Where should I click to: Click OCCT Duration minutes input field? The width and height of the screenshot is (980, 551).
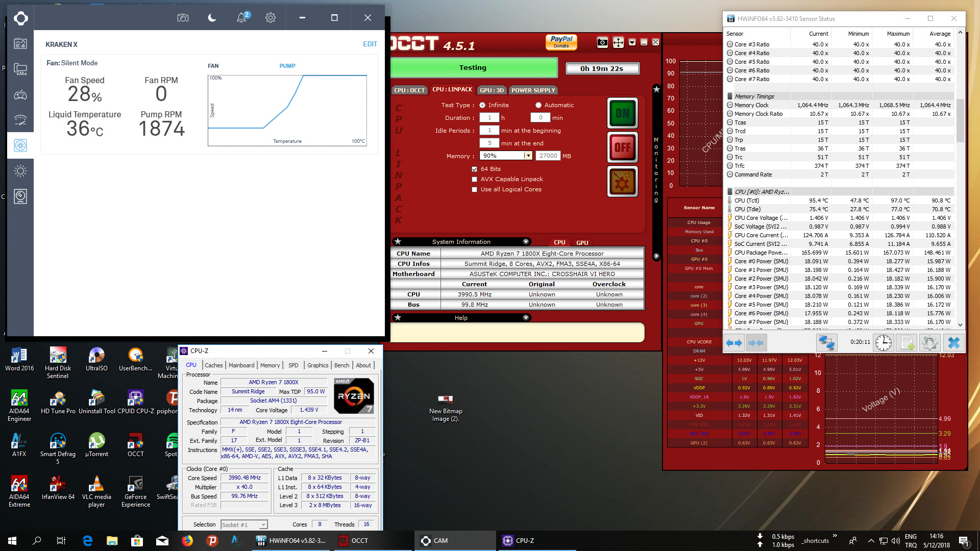[540, 118]
